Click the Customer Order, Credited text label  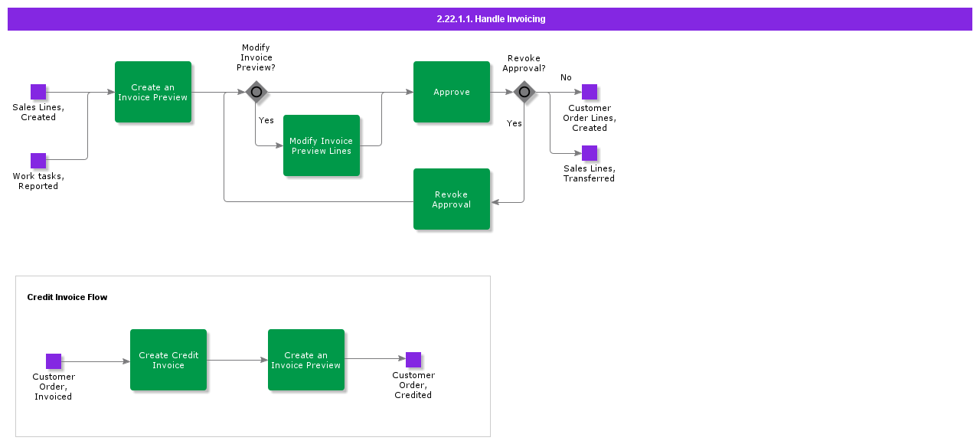413,385
